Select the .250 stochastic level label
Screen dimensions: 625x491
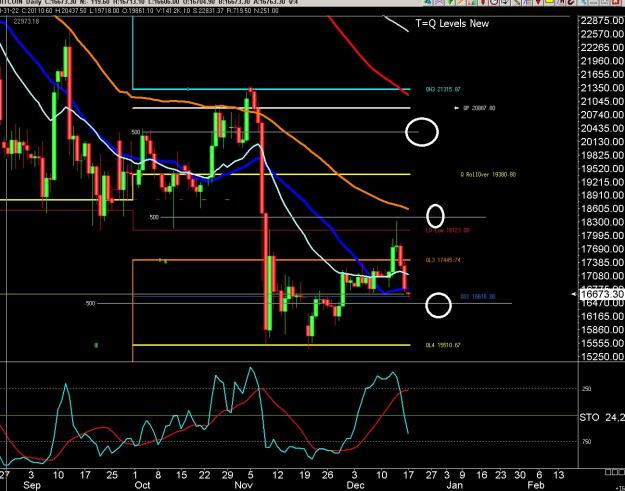(588, 389)
